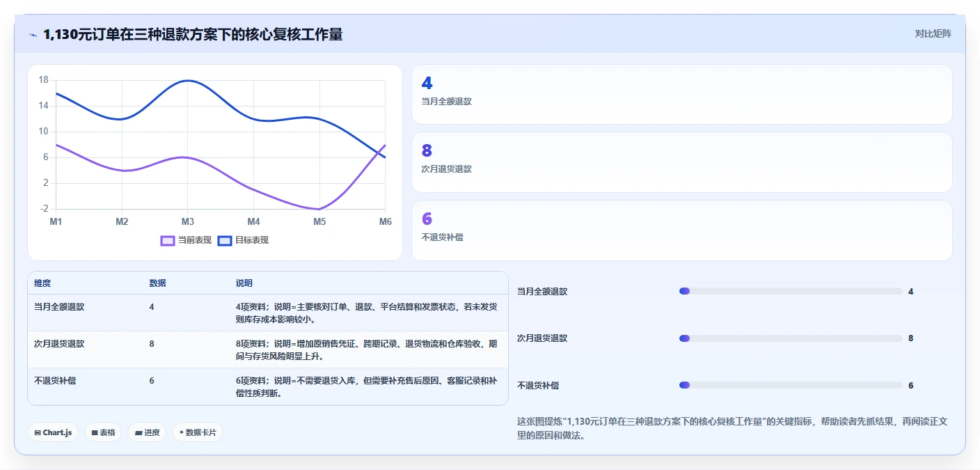This screenshot has height=470, width=980.
Task: Click the -2 y-axis tick label
Action: click(44, 209)
